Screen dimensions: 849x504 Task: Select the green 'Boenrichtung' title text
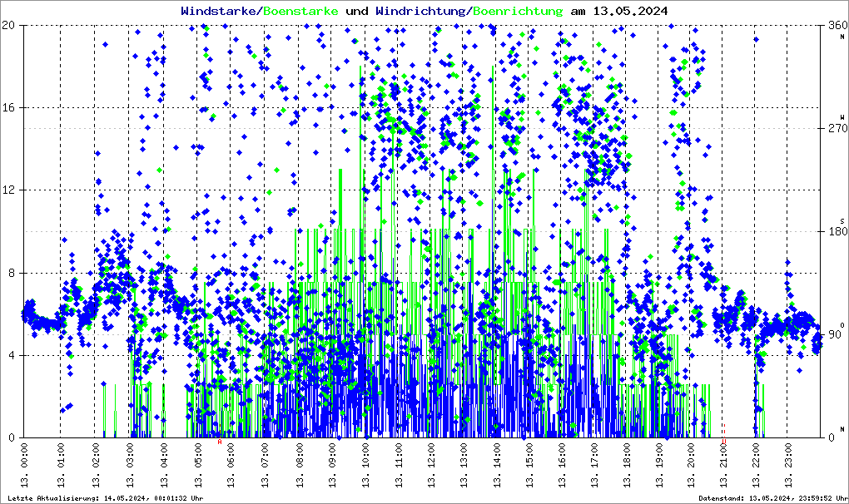pos(517,12)
